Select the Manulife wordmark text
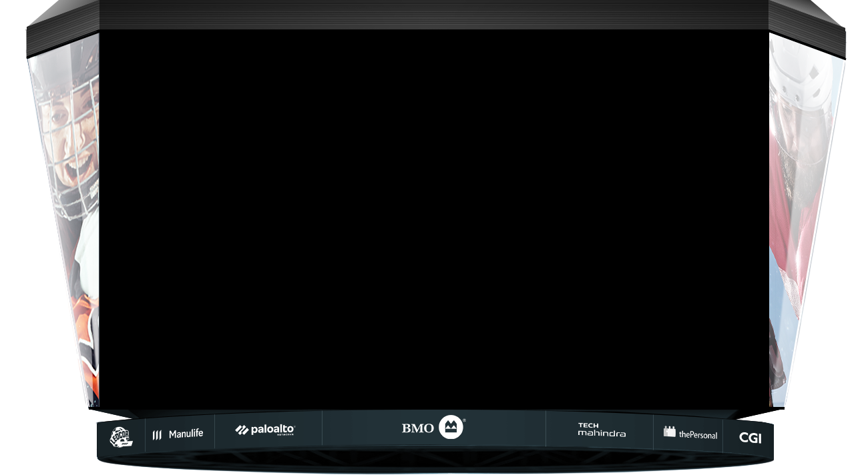868x475 pixels. pos(186,434)
